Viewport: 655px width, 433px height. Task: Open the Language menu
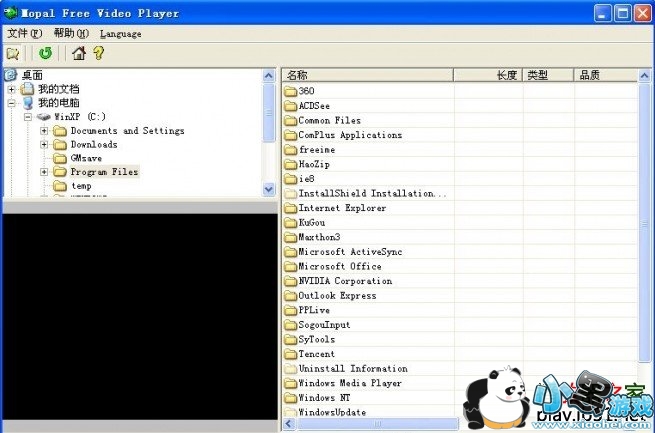click(x=121, y=34)
